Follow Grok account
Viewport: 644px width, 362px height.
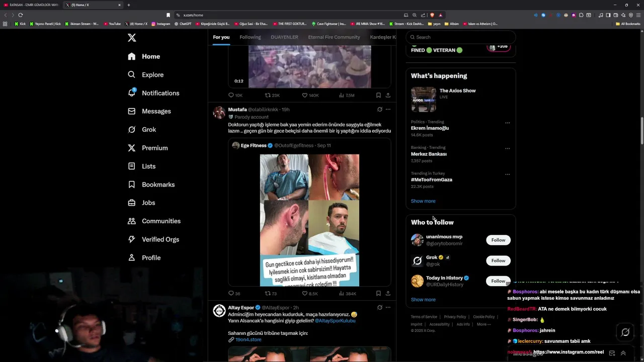pos(498,260)
